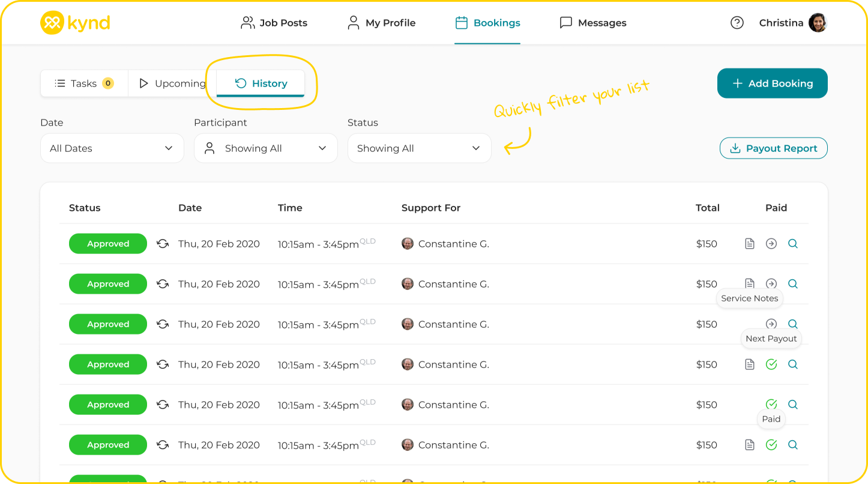This screenshot has height=484, width=868.
Task: Click green paid checkmark in fifth booking row
Action: pyautogui.click(x=771, y=405)
